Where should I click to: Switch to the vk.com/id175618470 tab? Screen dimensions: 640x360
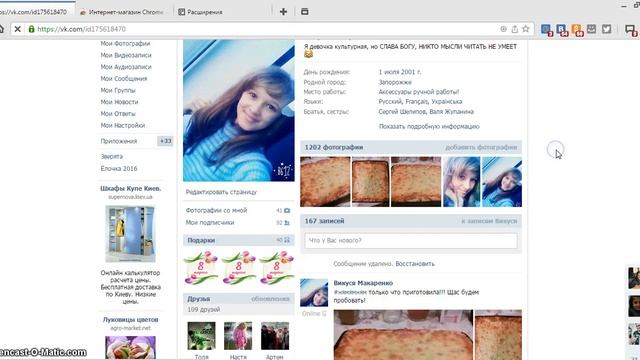pyautogui.click(x=34, y=12)
